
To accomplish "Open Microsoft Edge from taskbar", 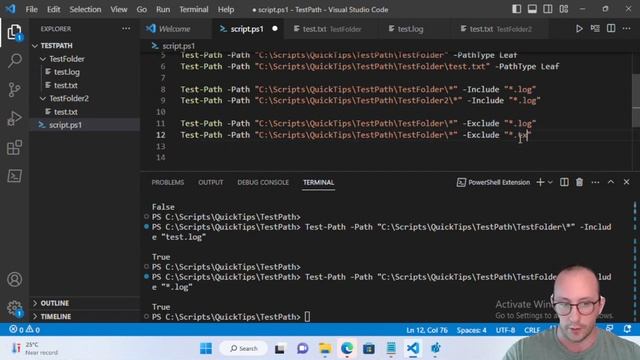I will pos(347,348).
